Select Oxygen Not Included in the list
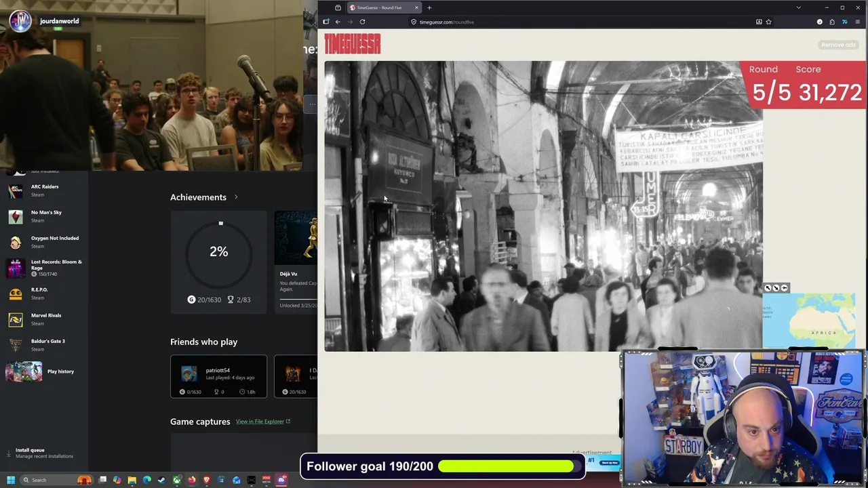Image resolution: width=868 pixels, height=488 pixels. coord(45,242)
